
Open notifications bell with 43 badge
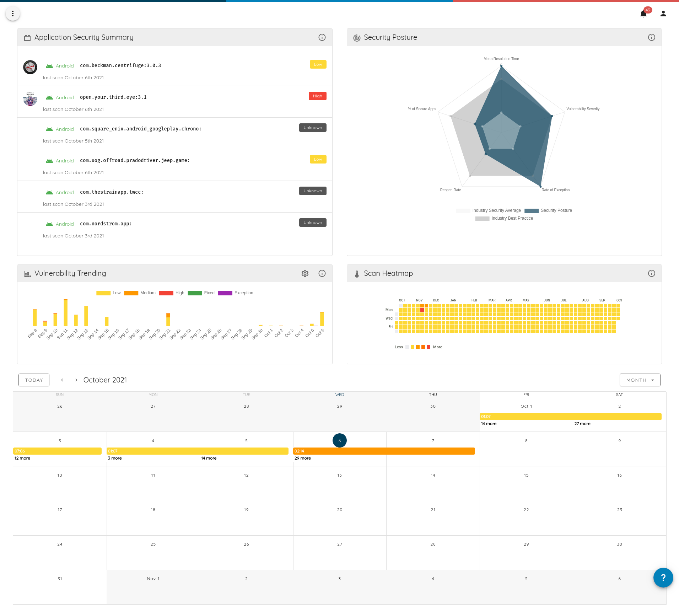[643, 14]
